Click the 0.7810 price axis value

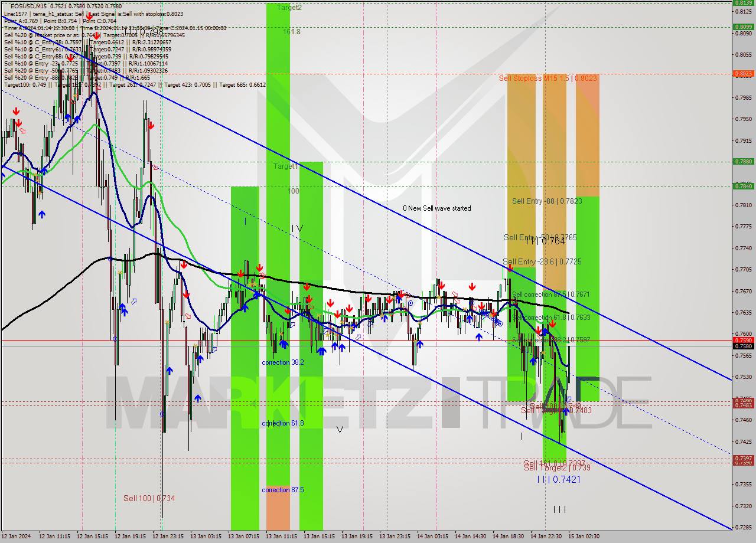pyautogui.click(x=744, y=205)
